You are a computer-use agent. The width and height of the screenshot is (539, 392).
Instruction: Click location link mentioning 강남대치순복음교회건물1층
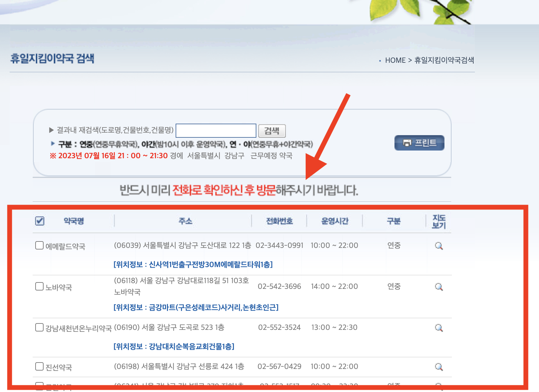174,347
